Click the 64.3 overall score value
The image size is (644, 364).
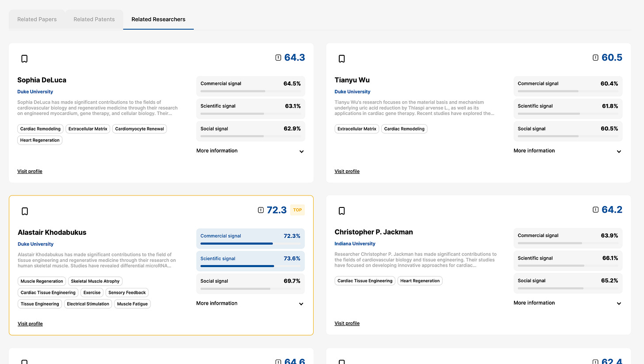(295, 57)
